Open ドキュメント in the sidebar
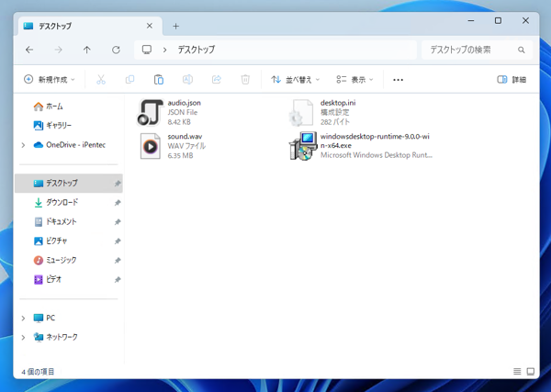Viewport: 551px width, 392px height. pos(55,221)
